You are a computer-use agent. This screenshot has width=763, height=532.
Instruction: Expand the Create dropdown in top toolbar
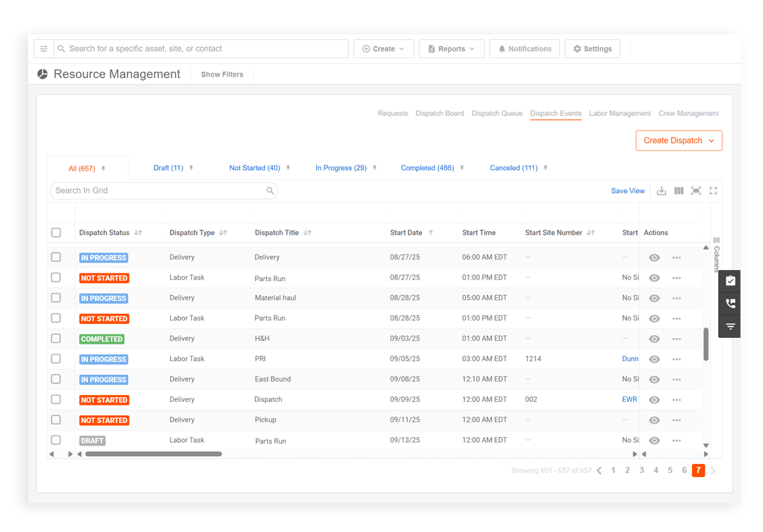(x=384, y=48)
